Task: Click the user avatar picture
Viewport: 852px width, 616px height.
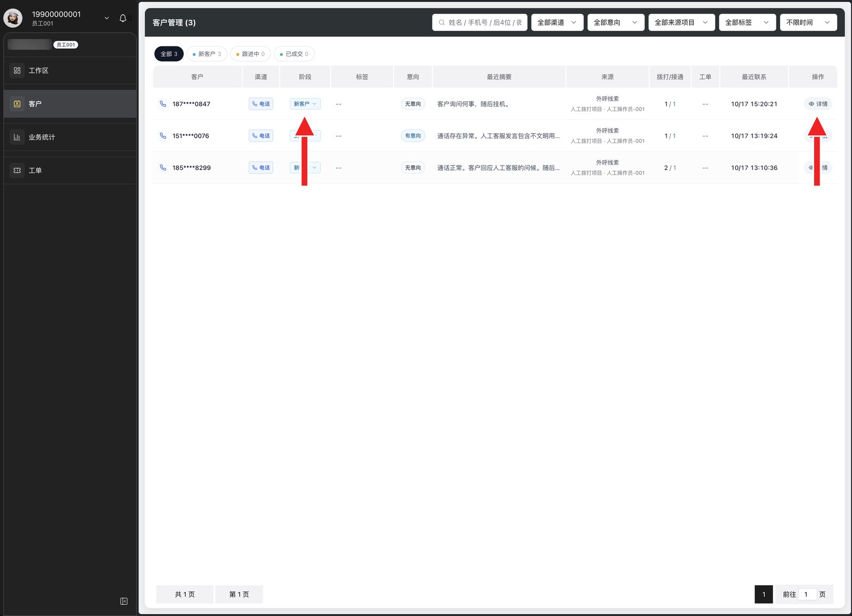Action: pyautogui.click(x=13, y=18)
